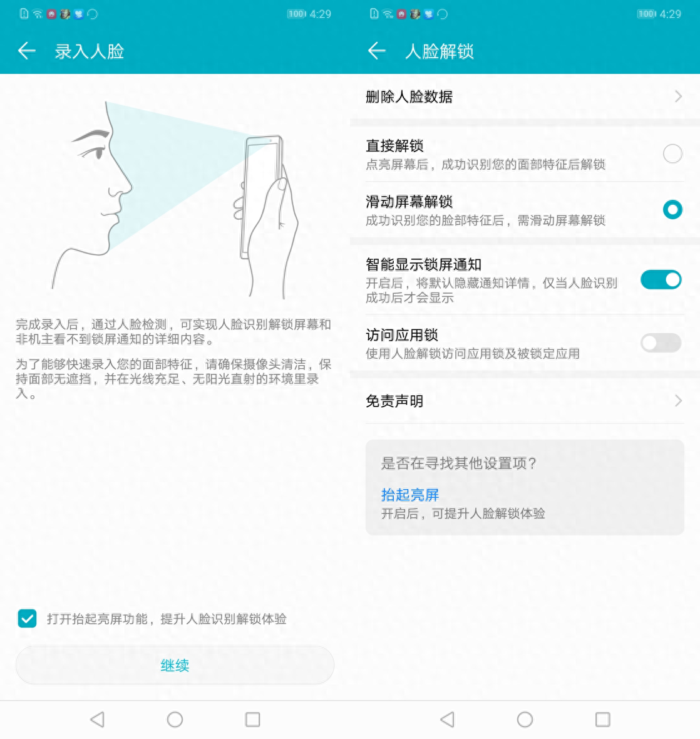This screenshot has width=700, height=739.
Task: Enable the 打开抬起亮屏功能 checkbox
Action: point(27,619)
